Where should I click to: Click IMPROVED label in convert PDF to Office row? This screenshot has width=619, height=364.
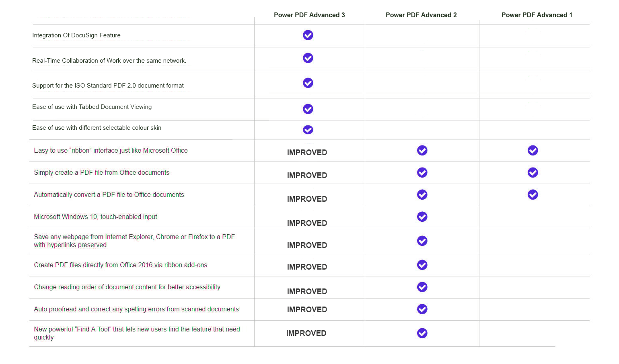click(307, 199)
